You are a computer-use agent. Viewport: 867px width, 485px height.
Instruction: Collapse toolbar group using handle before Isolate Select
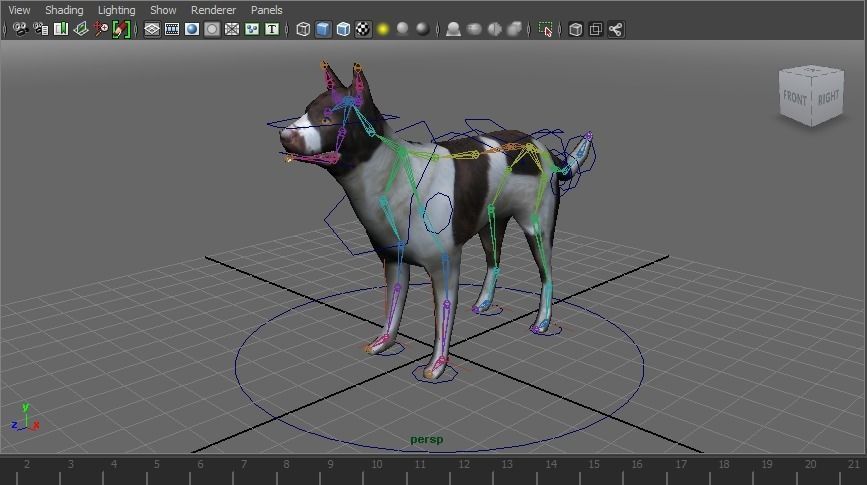[x=530, y=29]
